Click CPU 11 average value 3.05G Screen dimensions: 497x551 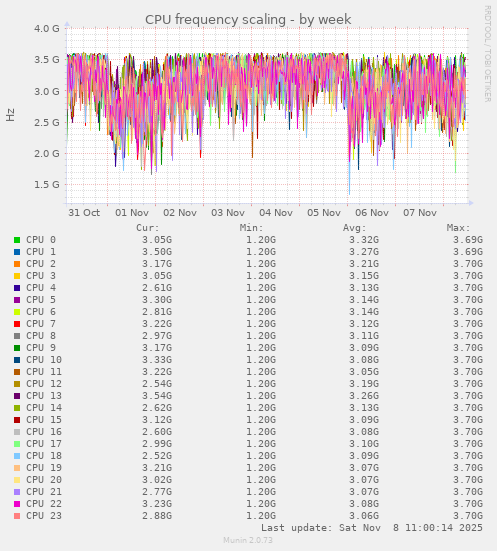click(x=364, y=371)
